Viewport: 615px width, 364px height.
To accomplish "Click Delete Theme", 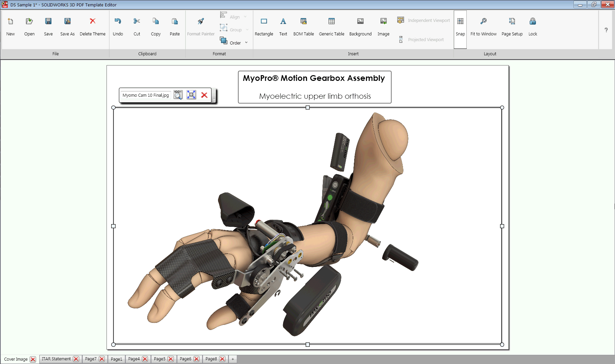I will coord(93,27).
